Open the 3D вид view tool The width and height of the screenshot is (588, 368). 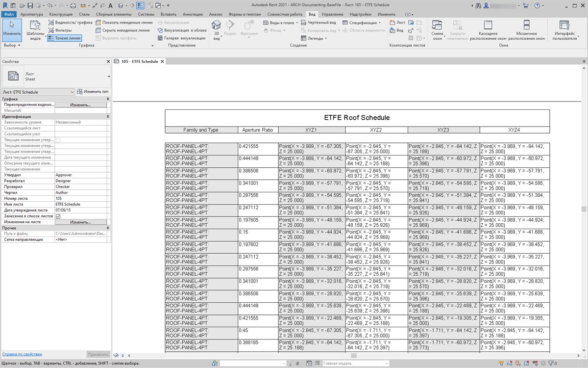point(216,30)
